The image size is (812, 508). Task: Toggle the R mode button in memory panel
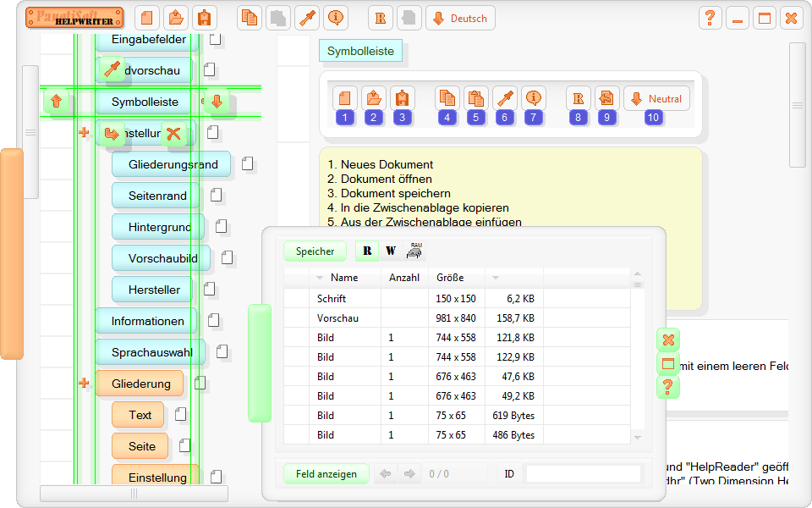367,251
